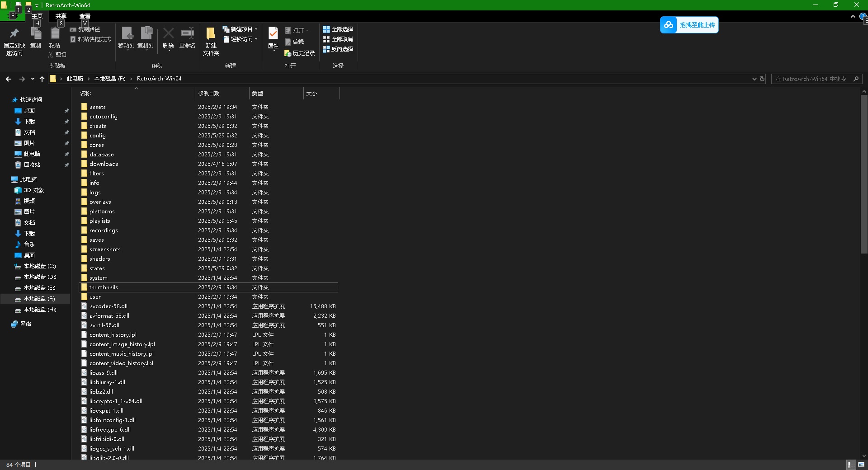Select the content_history.lpl file
Viewport: 868px width, 470px height.
(113, 335)
